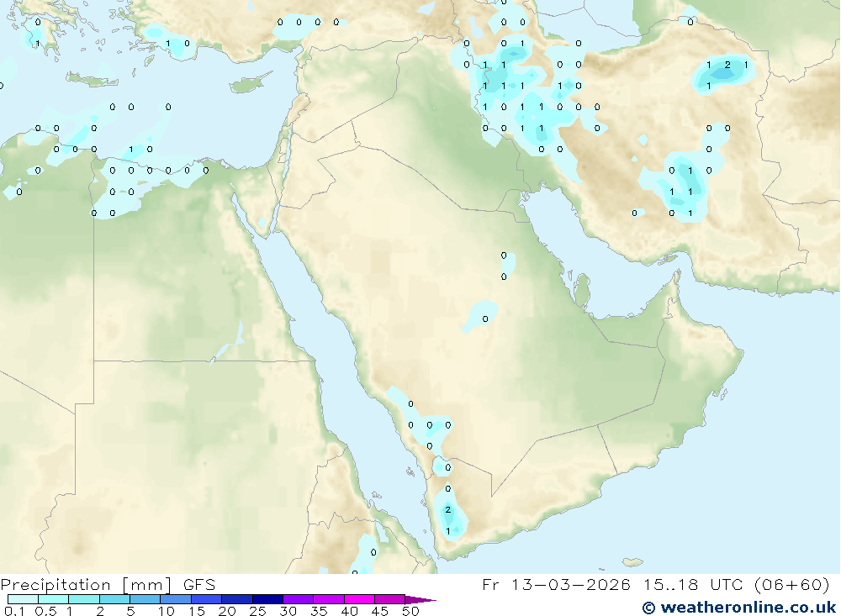841x616 pixels.
Task: Click the '2' precipitation value over northeastern Iran
Action: click(x=727, y=65)
